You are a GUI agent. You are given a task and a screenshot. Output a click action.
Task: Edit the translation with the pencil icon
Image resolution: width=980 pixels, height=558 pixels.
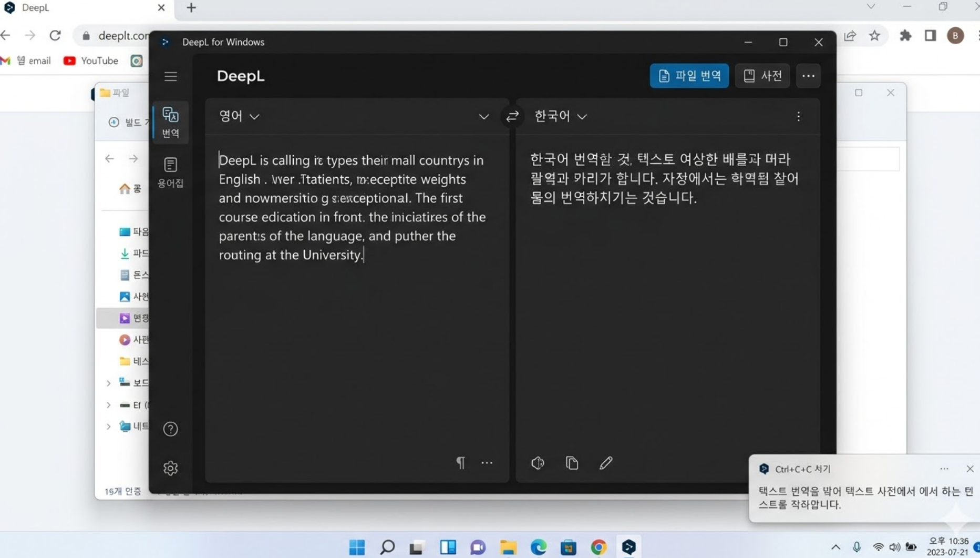coord(606,463)
